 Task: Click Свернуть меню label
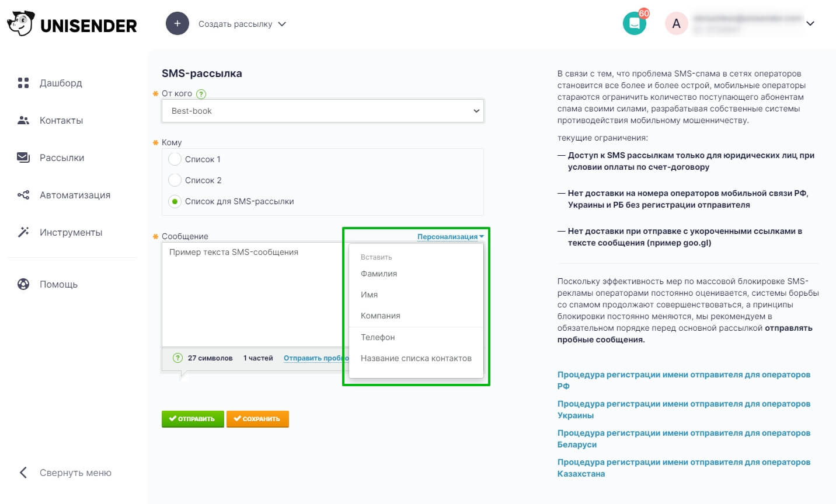click(75, 473)
